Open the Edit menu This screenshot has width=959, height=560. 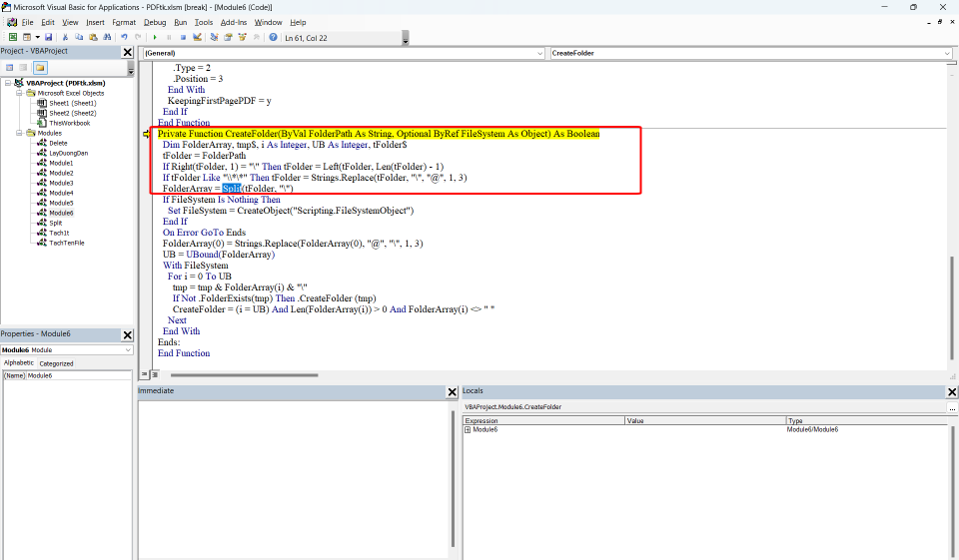[48, 22]
